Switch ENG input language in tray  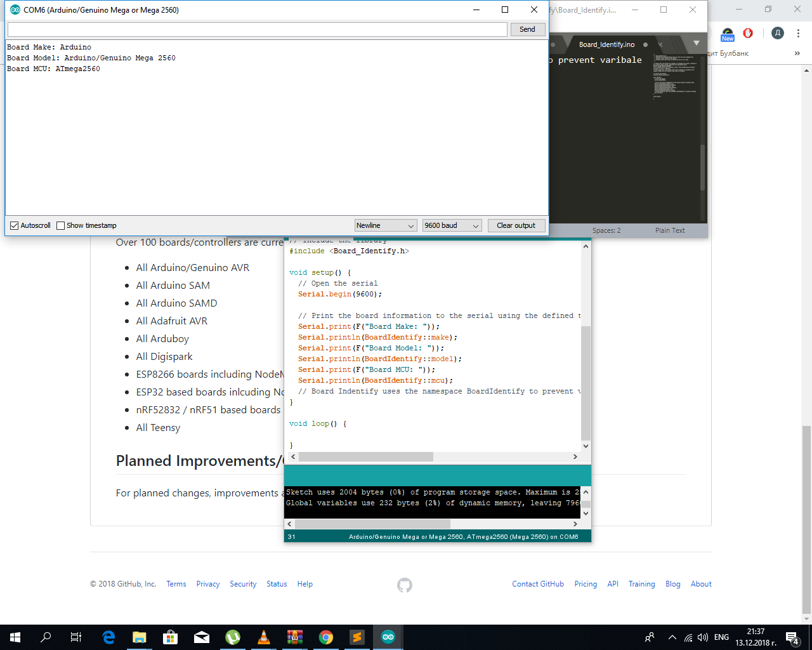click(721, 637)
